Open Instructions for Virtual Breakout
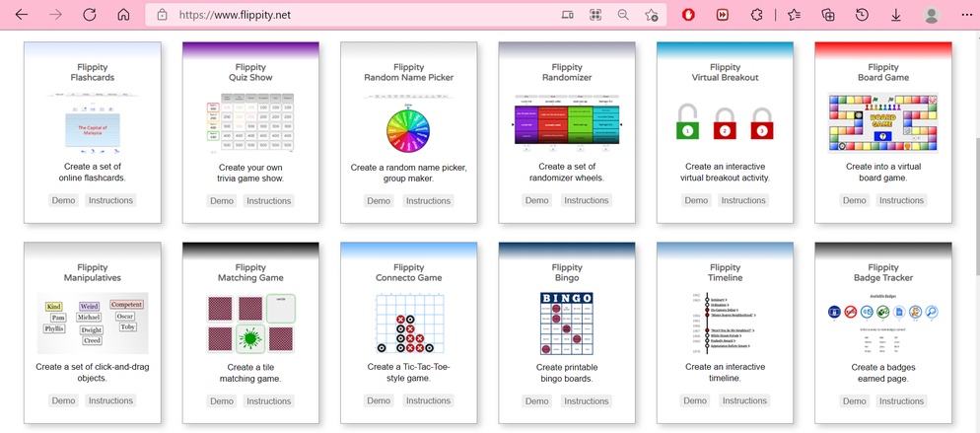 coord(743,200)
